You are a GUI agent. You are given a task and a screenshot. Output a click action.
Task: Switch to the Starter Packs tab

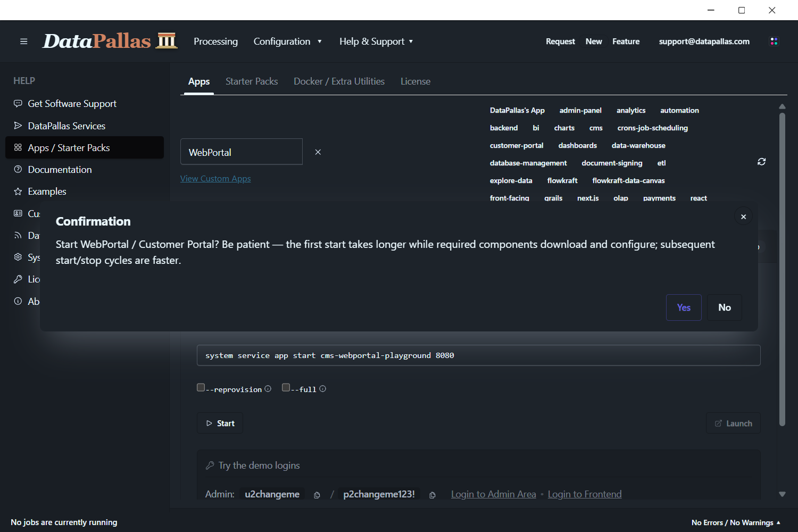coord(252,81)
